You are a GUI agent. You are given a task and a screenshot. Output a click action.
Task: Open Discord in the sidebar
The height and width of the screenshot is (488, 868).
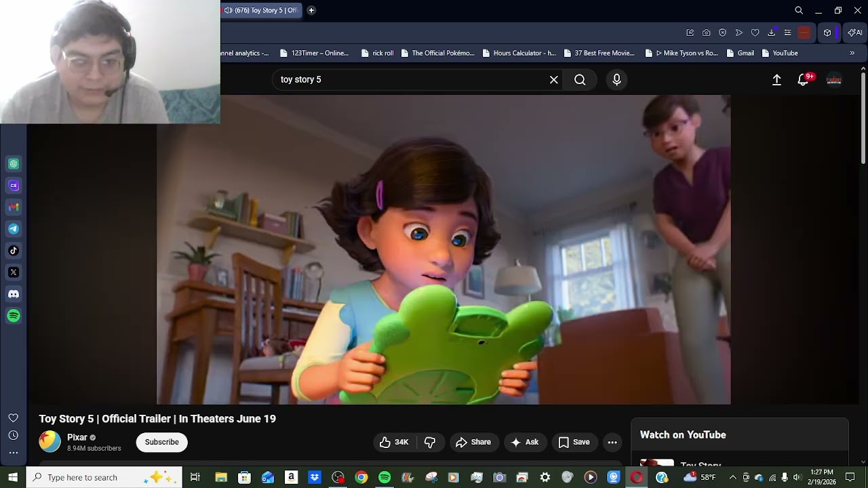(x=14, y=294)
